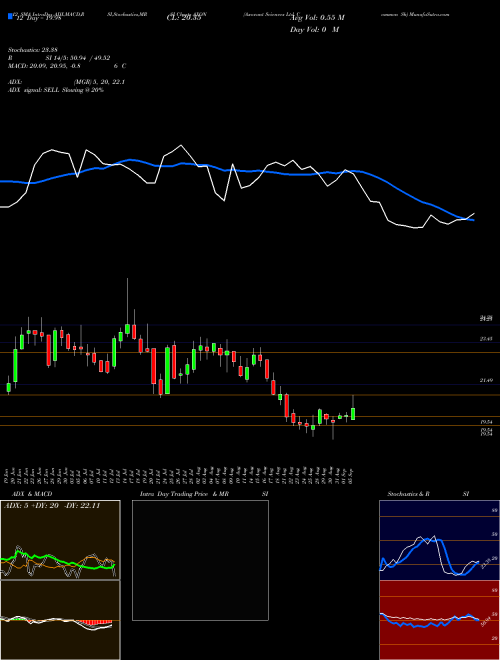This screenshot has width=500, height=660.
Task: Click the first date label on the time axis
Action: [x=8, y=476]
